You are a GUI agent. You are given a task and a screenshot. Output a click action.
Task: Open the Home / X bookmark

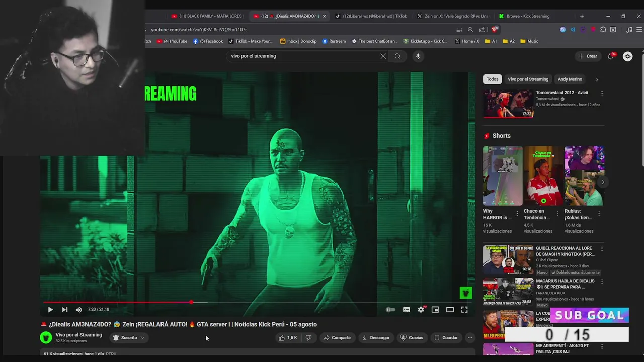tap(467, 41)
